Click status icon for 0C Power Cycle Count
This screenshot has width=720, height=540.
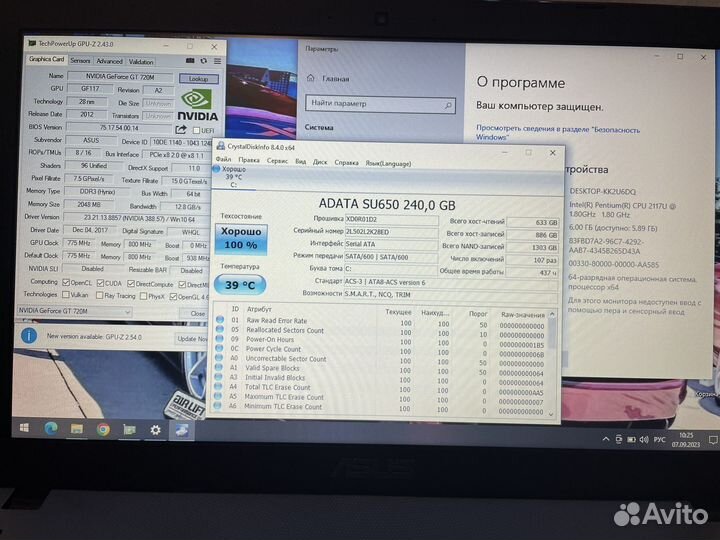pos(219,348)
